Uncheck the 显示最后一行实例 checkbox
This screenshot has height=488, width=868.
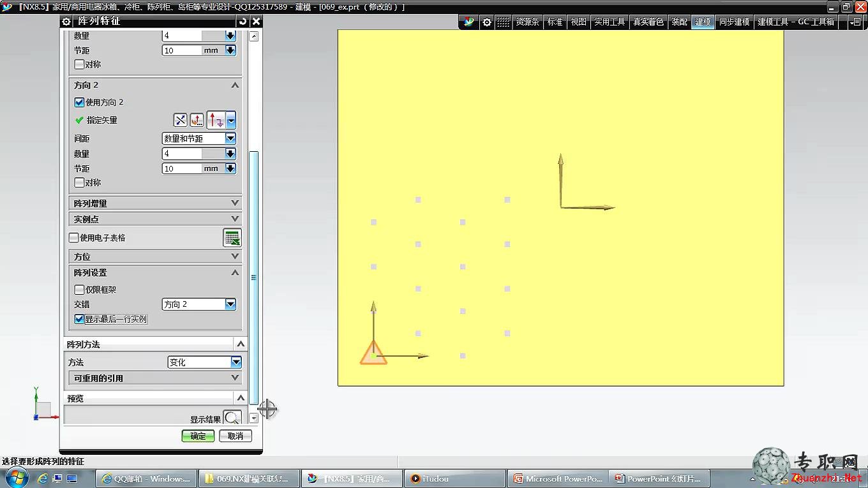79,319
